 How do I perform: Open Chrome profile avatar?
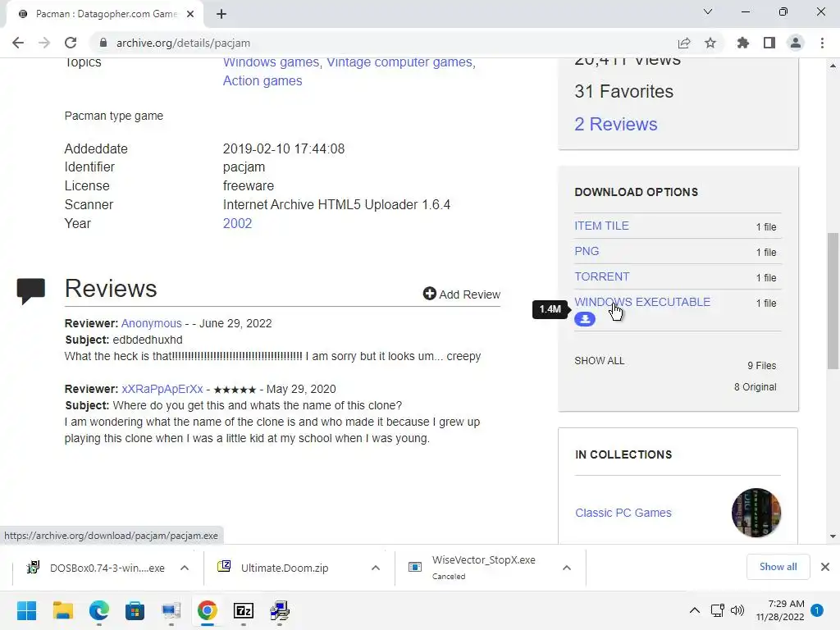tap(796, 43)
